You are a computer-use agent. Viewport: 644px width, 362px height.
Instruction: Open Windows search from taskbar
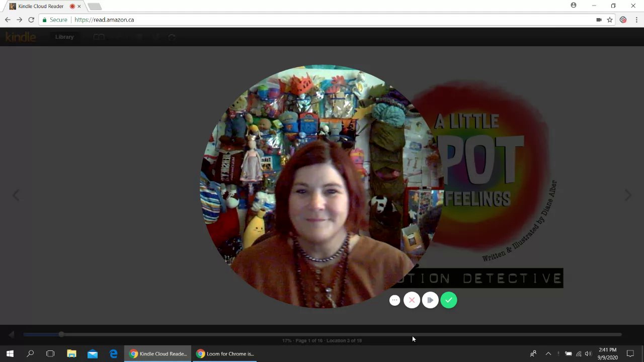pos(30,353)
